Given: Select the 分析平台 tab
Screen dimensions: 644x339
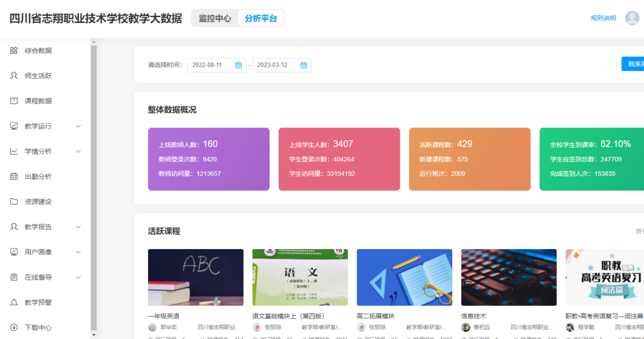Looking at the screenshot, I should pos(260,18).
